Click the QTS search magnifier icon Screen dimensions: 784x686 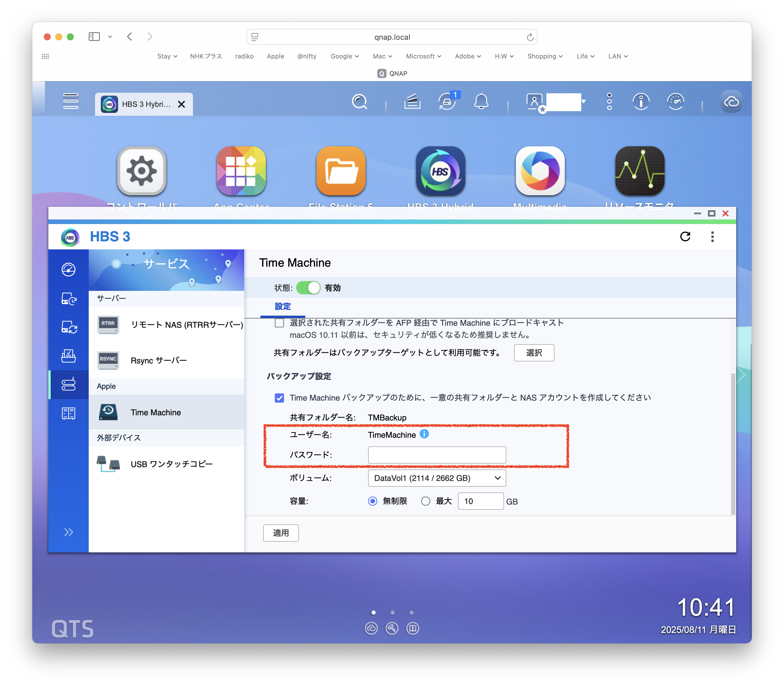tap(359, 102)
